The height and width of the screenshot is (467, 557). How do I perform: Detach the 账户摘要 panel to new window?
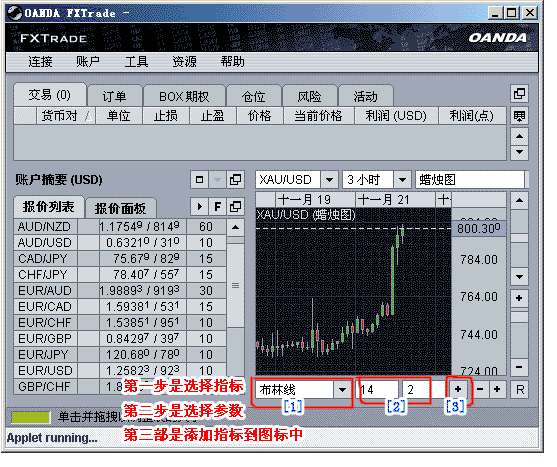236,180
